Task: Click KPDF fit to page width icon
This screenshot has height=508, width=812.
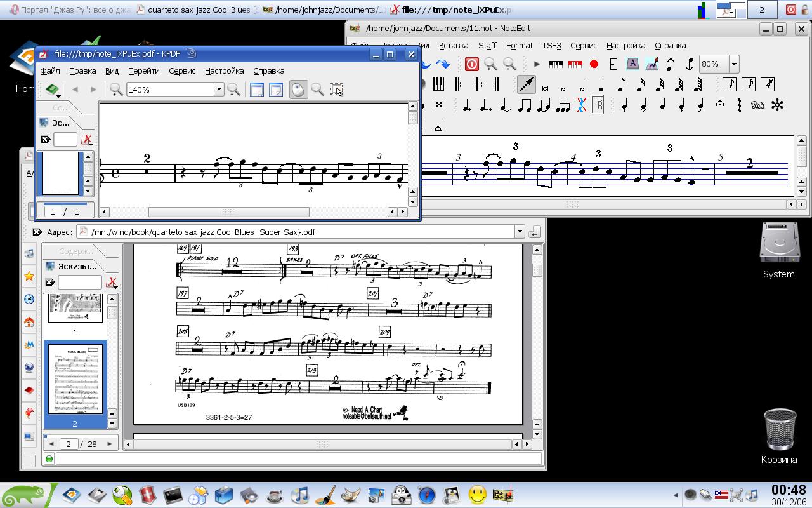Action: click(257, 90)
